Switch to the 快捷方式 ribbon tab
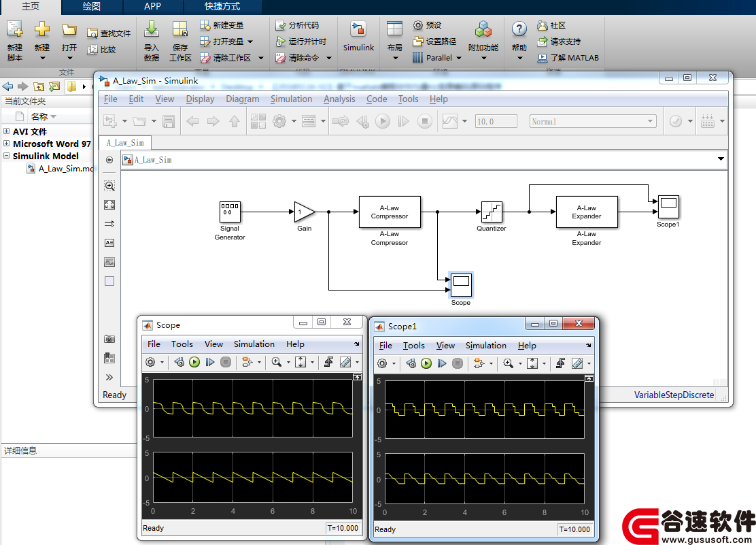This screenshot has height=545, width=756. pos(222,7)
